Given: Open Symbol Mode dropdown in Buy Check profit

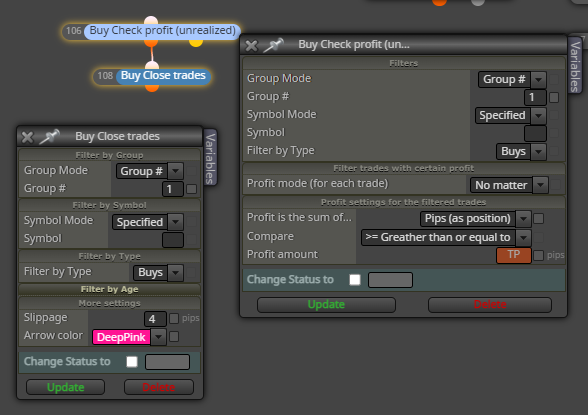Looking at the screenshot, I should click(x=510, y=115).
